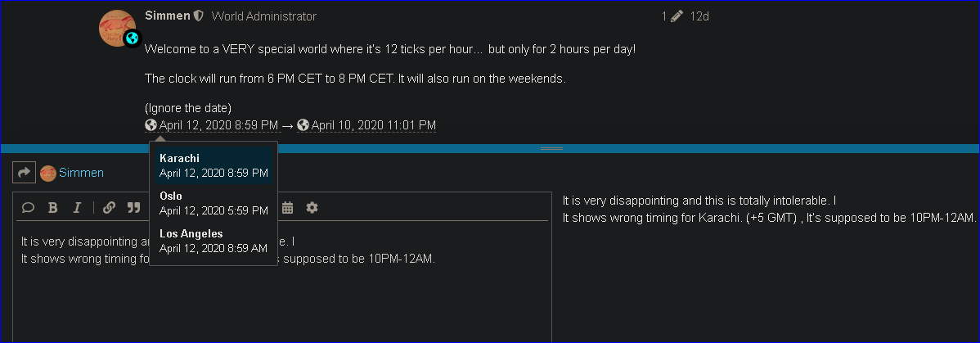Select the Karachi time entry in the popup
Viewport: 980px width, 343px height.
pos(214,165)
